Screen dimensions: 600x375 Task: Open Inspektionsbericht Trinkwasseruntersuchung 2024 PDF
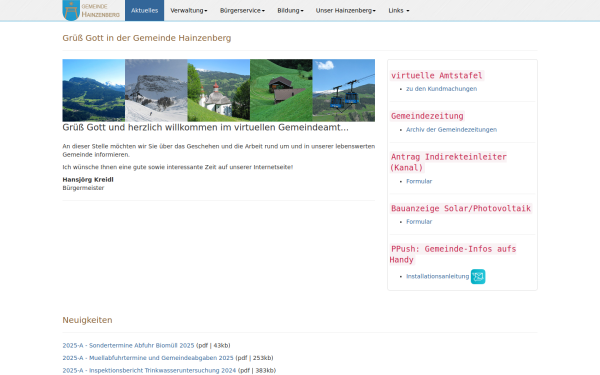[x=149, y=370]
